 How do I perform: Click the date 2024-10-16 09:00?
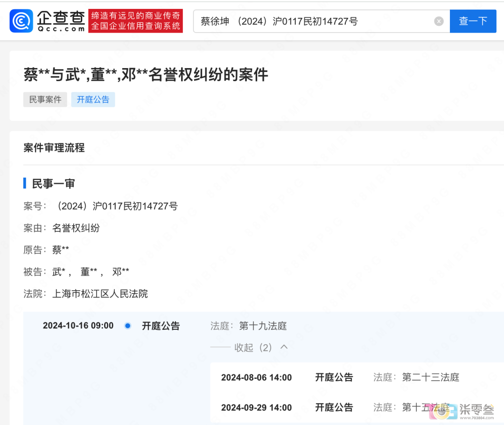pos(78,326)
